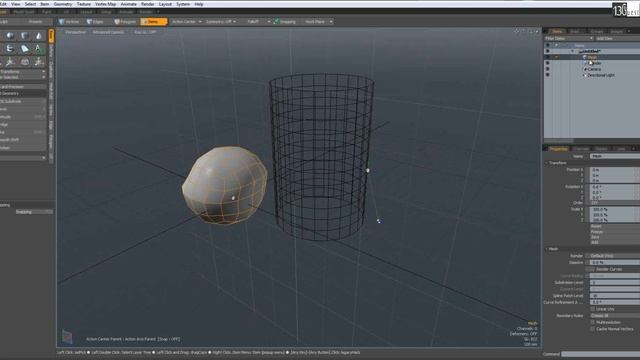This screenshot has width=640, height=360.
Task: Select the Smooth Shift tool entry
Action: (x=22, y=140)
